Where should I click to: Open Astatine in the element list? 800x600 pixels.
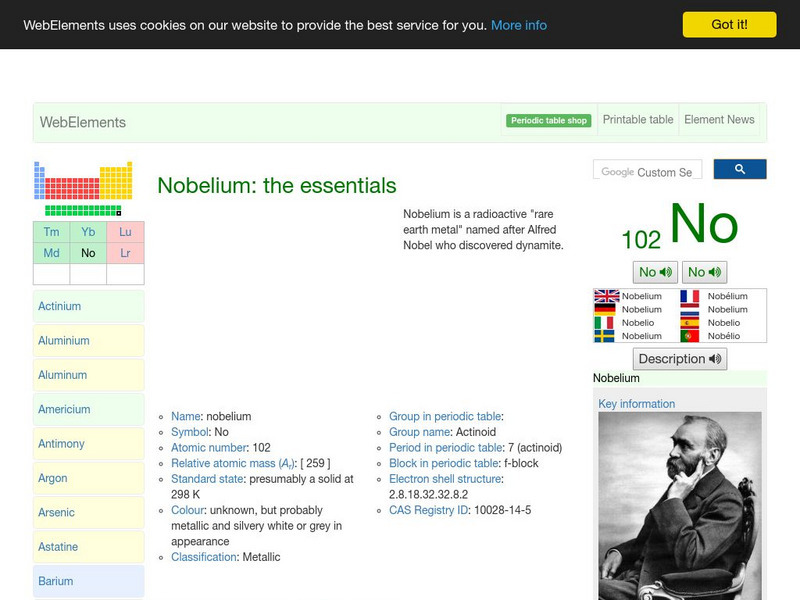tap(89, 546)
